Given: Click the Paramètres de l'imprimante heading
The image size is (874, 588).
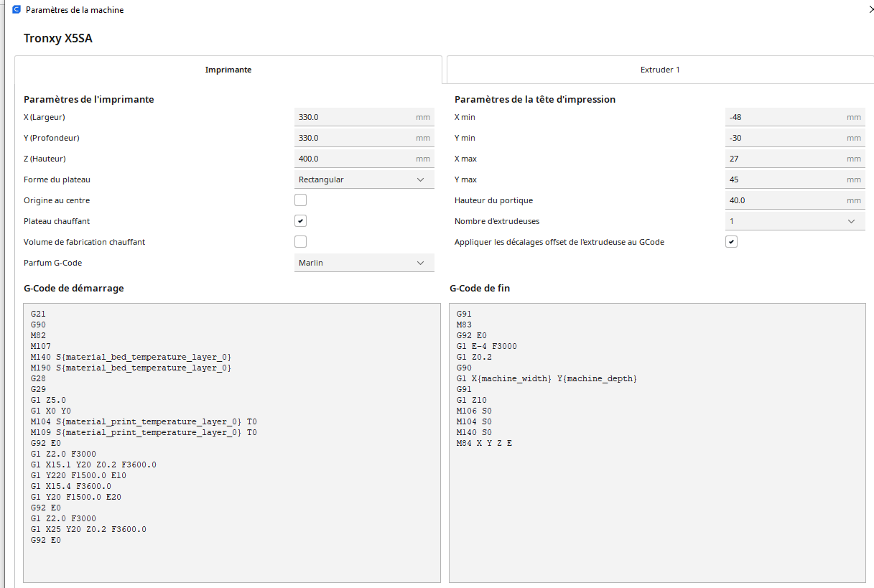Looking at the screenshot, I should pos(89,99).
